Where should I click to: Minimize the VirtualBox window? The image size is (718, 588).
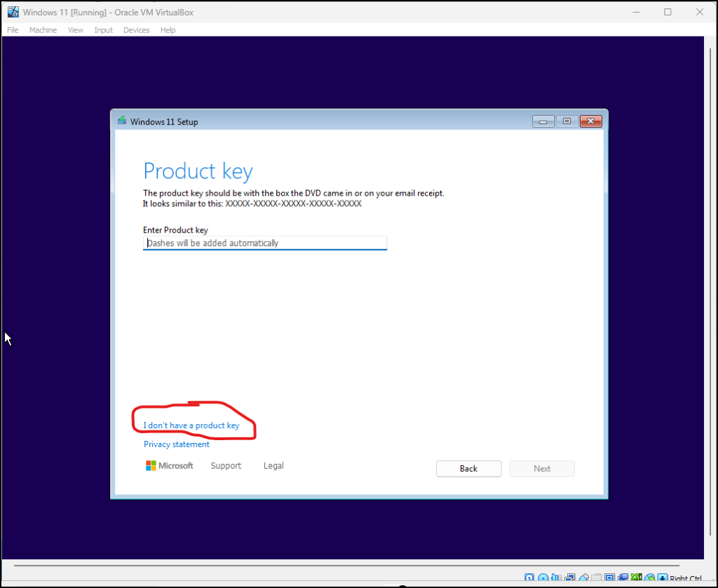coord(636,13)
